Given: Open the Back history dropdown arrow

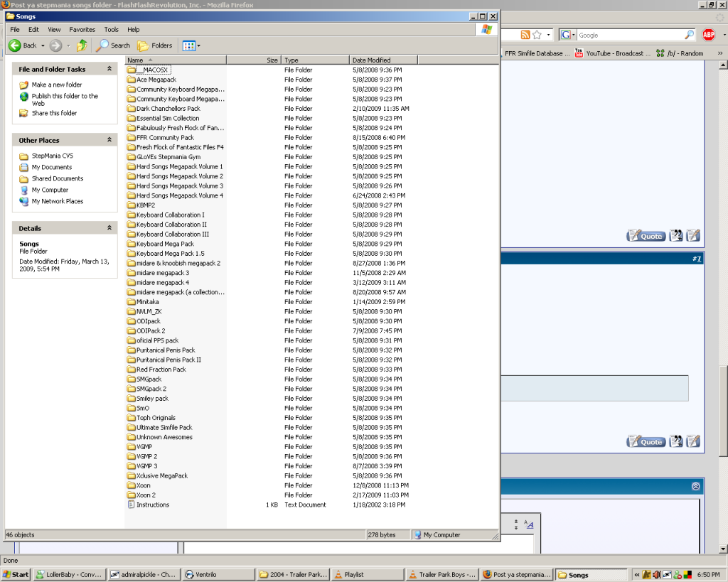Looking at the screenshot, I should coord(43,45).
